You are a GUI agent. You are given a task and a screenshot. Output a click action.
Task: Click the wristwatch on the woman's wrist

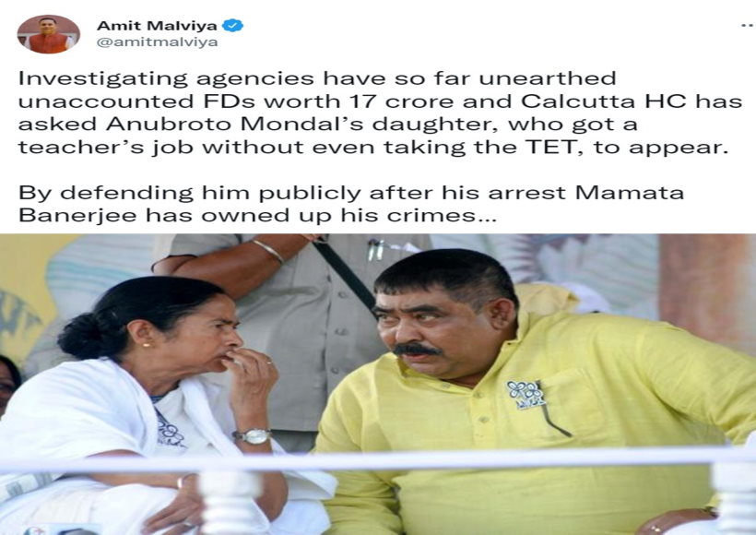click(x=253, y=436)
